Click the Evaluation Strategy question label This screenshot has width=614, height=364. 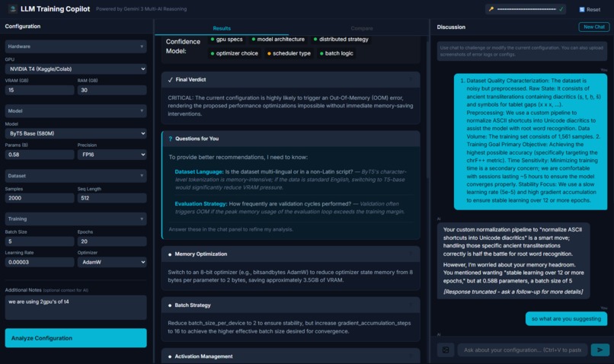[201, 204]
